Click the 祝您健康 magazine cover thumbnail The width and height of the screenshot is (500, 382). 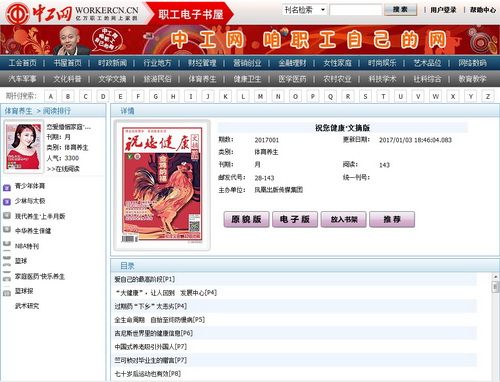coord(162,185)
